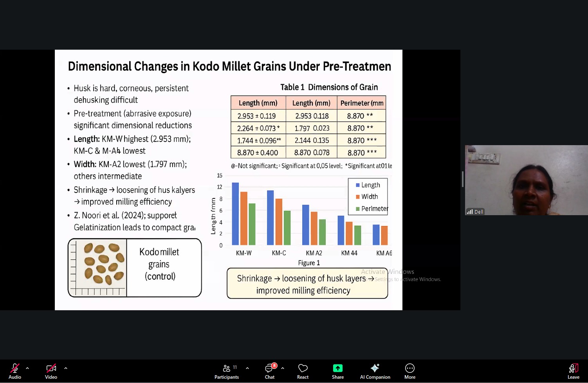Expand the caret beside Chat
Image resolution: width=588 pixels, height=383 pixels.
(x=283, y=368)
